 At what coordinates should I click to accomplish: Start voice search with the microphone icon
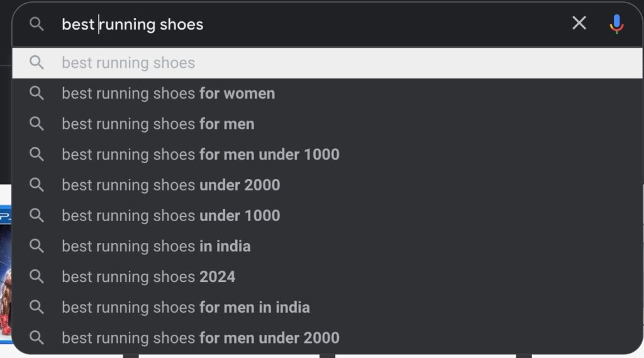coord(616,24)
